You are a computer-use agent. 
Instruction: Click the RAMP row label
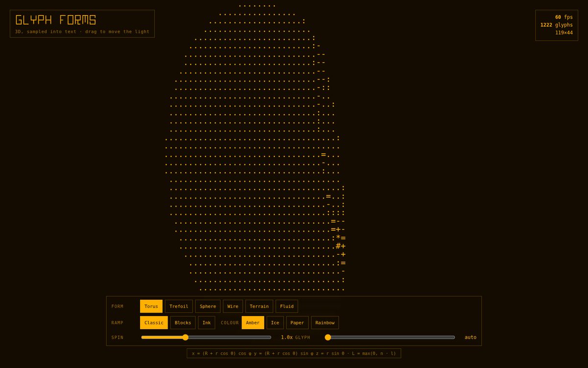tap(118, 322)
